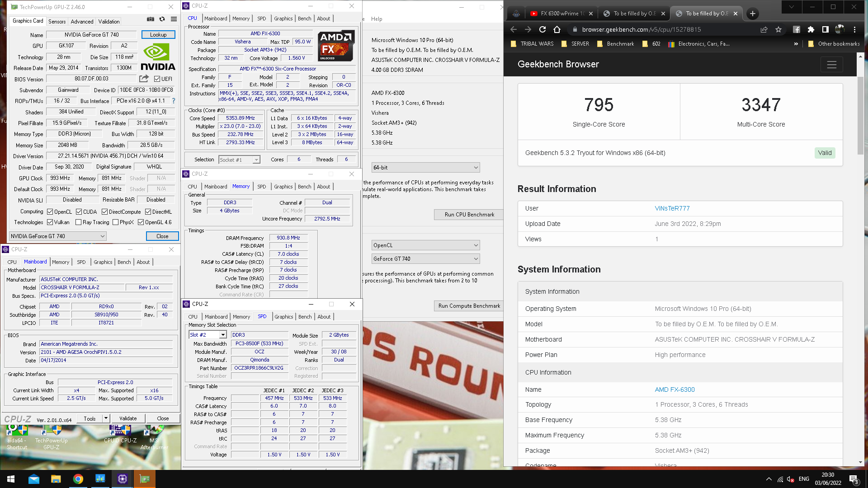Click the browser address bar URL
868x488 pixels.
click(642, 29)
